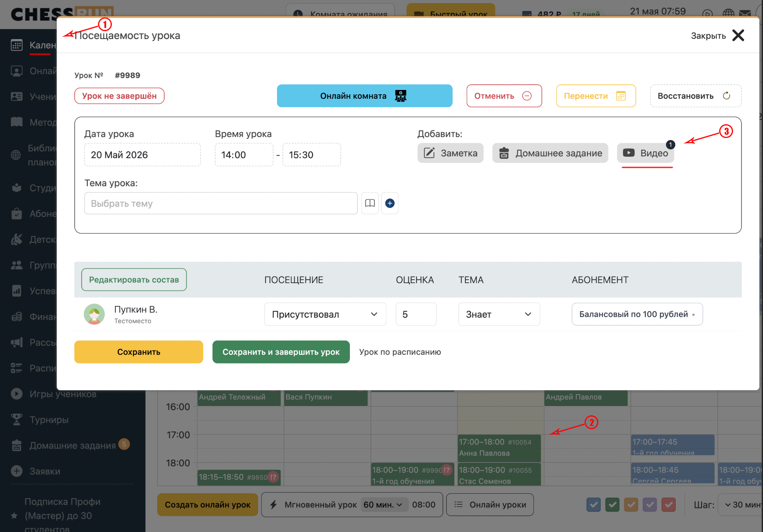Click the globe language icon in header

pos(728,14)
